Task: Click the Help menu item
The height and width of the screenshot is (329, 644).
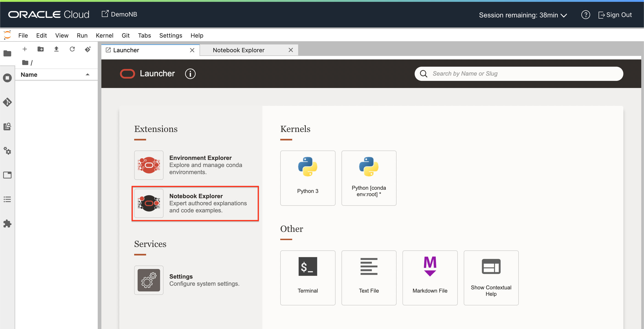Action: pos(197,35)
